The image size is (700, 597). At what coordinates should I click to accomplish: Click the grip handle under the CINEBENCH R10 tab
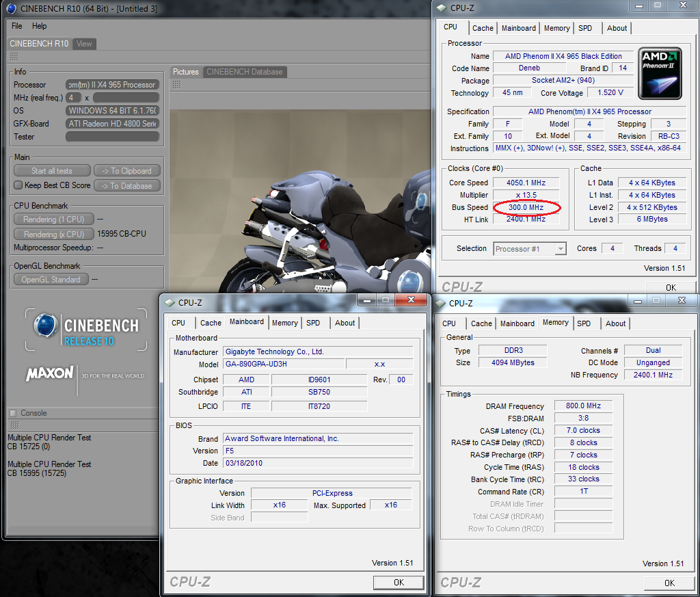click(14, 57)
